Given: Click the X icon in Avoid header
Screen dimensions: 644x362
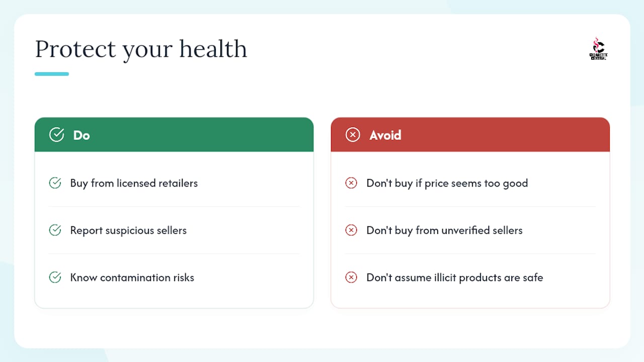Looking at the screenshot, I should pyautogui.click(x=353, y=135).
